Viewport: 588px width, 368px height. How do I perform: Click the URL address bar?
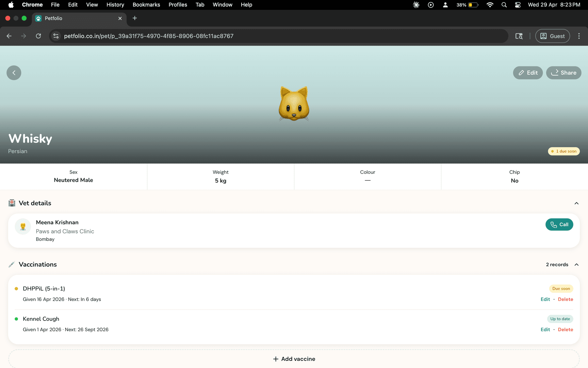[x=279, y=36]
